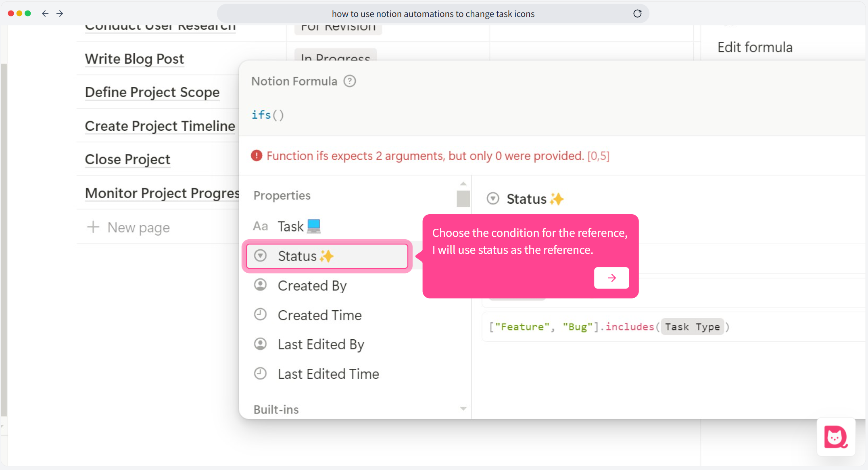
Task: Click the ifs() formula input field
Action: [553, 115]
